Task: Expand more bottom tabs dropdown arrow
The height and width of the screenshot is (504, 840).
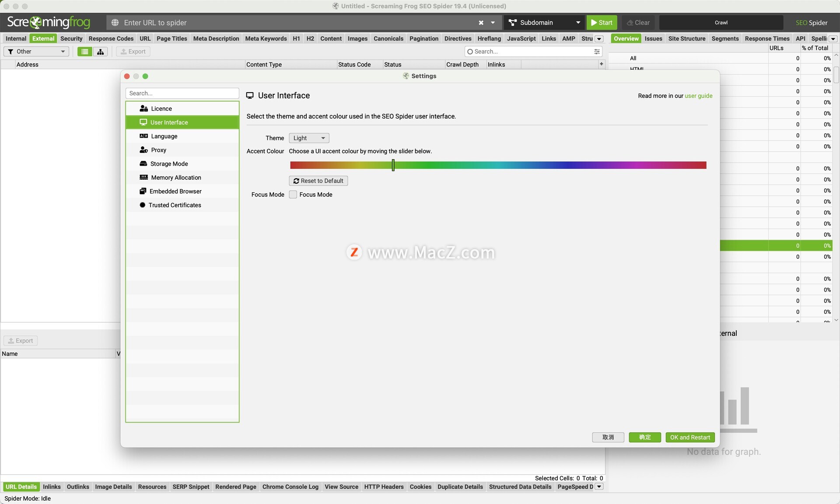Action: pyautogui.click(x=599, y=487)
